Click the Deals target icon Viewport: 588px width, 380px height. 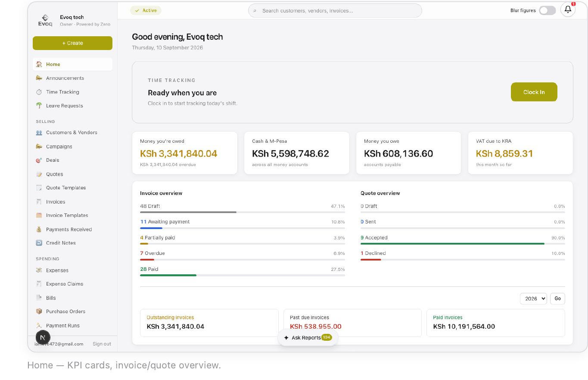pyautogui.click(x=39, y=160)
